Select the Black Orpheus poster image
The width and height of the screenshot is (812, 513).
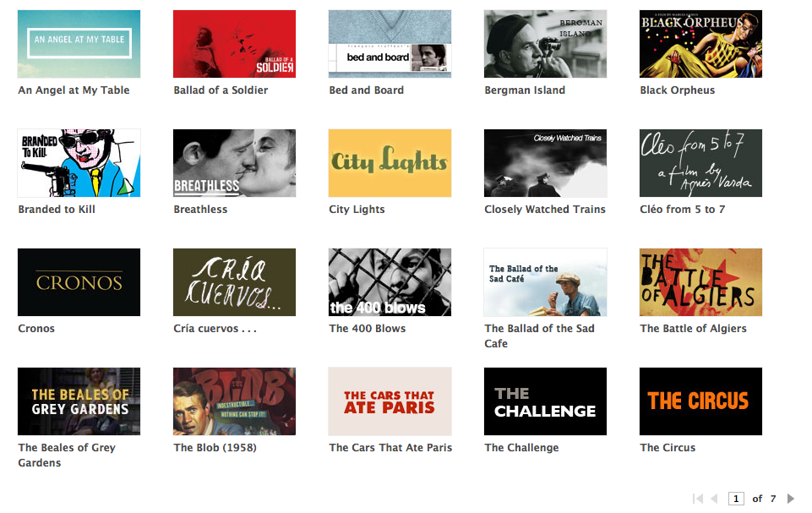pyautogui.click(x=700, y=44)
